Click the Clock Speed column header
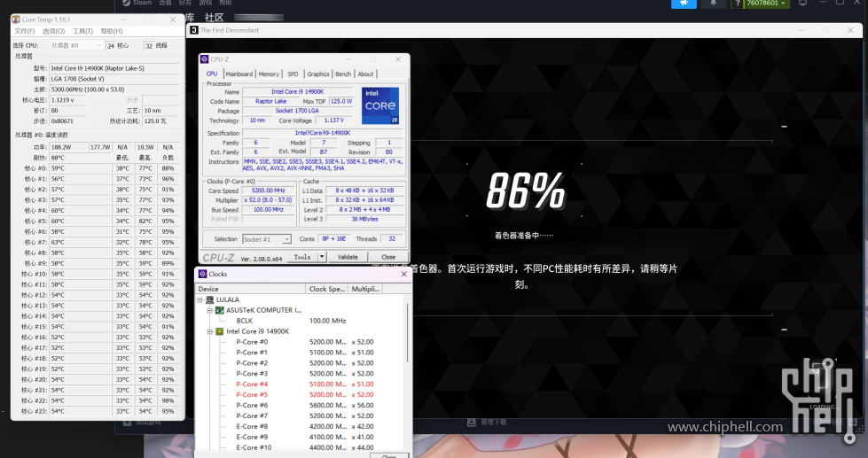The height and width of the screenshot is (458, 868). tap(327, 289)
